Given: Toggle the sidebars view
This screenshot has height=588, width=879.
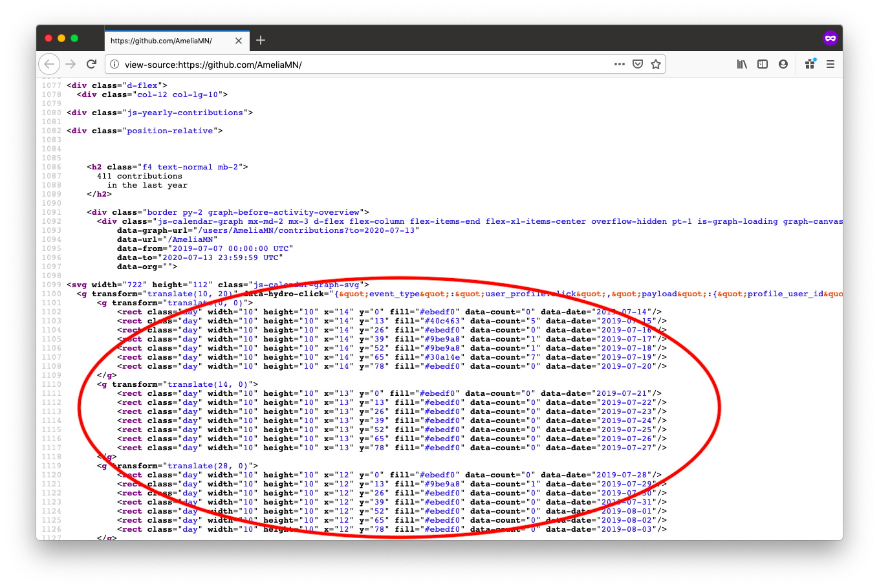Looking at the screenshot, I should [763, 64].
